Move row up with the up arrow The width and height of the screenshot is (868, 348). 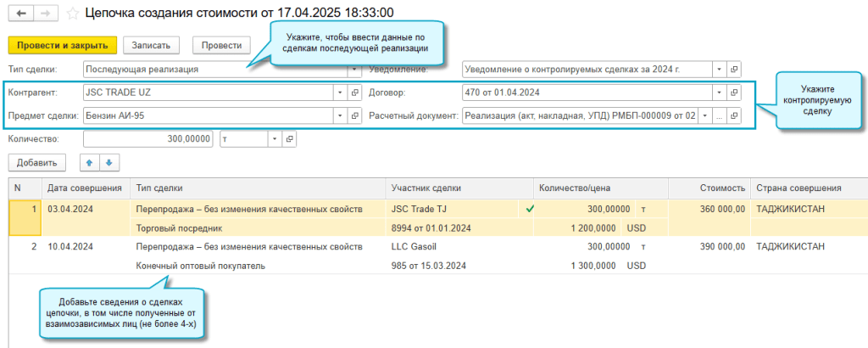(87, 162)
